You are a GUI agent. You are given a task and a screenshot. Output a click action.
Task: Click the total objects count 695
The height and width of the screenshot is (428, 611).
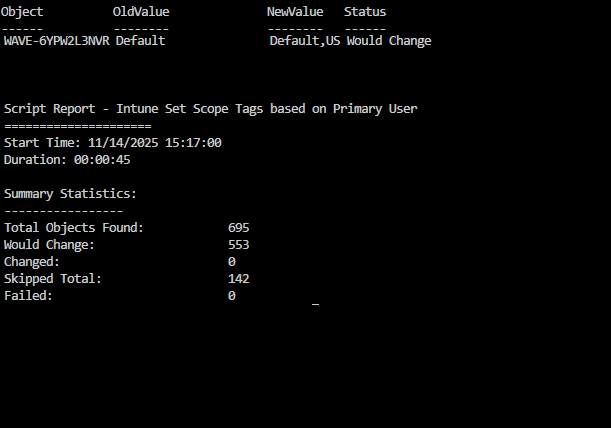238,228
